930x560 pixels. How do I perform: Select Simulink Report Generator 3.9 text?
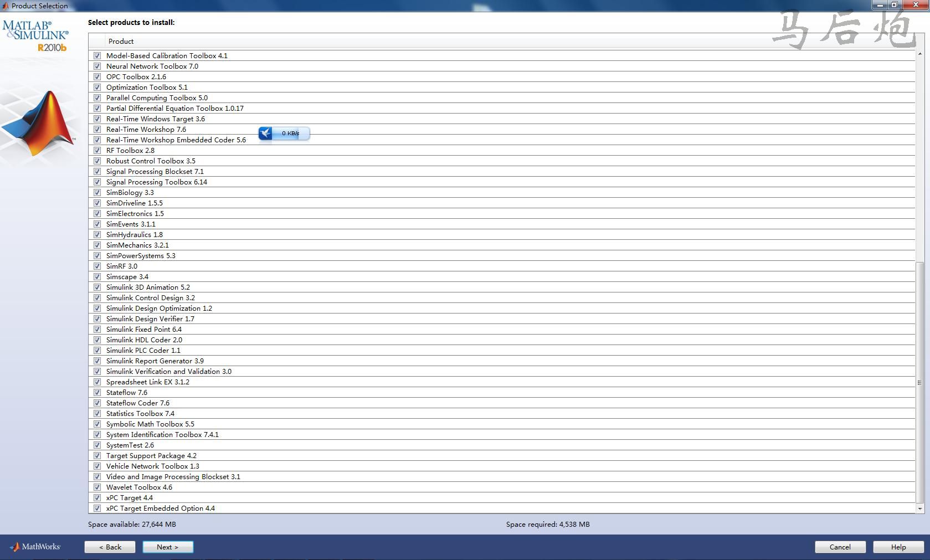click(155, 361)
